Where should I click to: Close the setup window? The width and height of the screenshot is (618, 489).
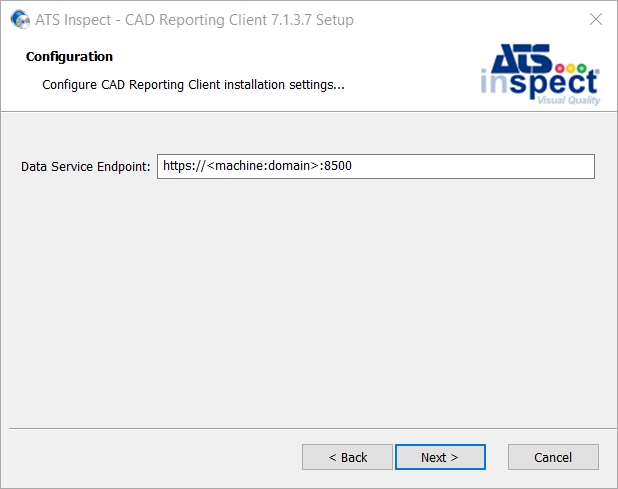click(596, 19)
